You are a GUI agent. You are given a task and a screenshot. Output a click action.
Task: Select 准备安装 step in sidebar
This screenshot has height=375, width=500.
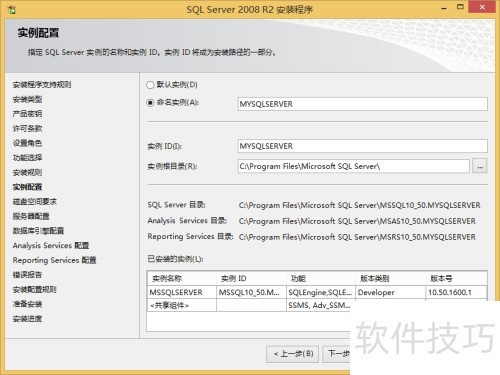tap(27, 304)
